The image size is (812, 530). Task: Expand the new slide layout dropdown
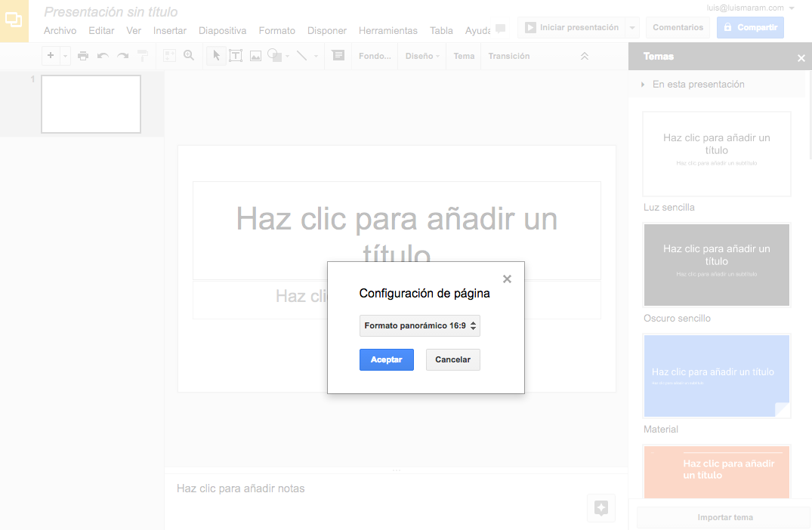pyautogui.click(x=65, y=55)
